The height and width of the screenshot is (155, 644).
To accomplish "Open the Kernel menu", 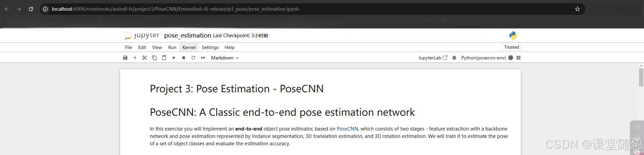I will [x=189, y=47].
